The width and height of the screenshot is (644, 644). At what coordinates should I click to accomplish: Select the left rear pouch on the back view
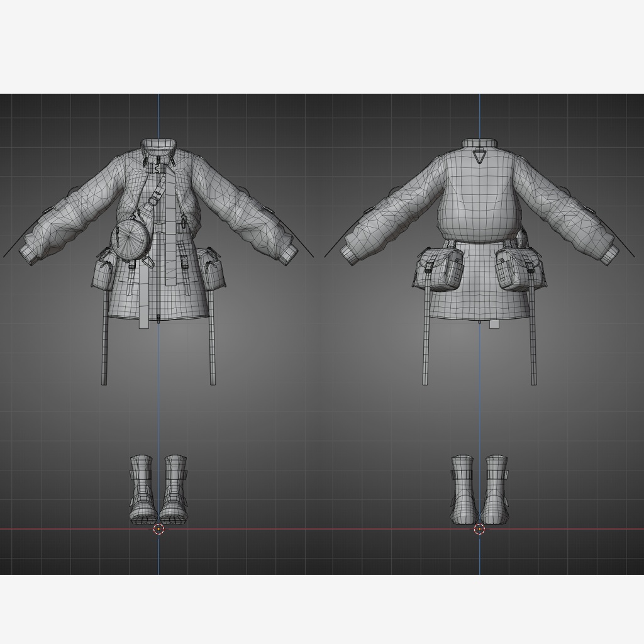(x=437, y=267)
